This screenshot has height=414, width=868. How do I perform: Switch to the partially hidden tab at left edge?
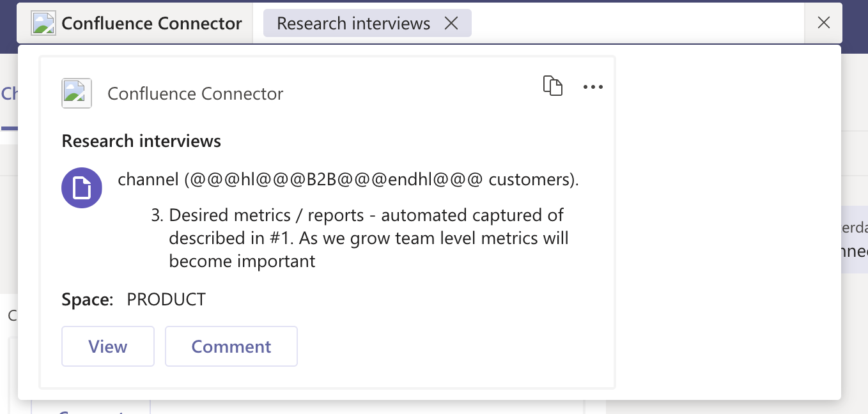(x=8, y=94)
